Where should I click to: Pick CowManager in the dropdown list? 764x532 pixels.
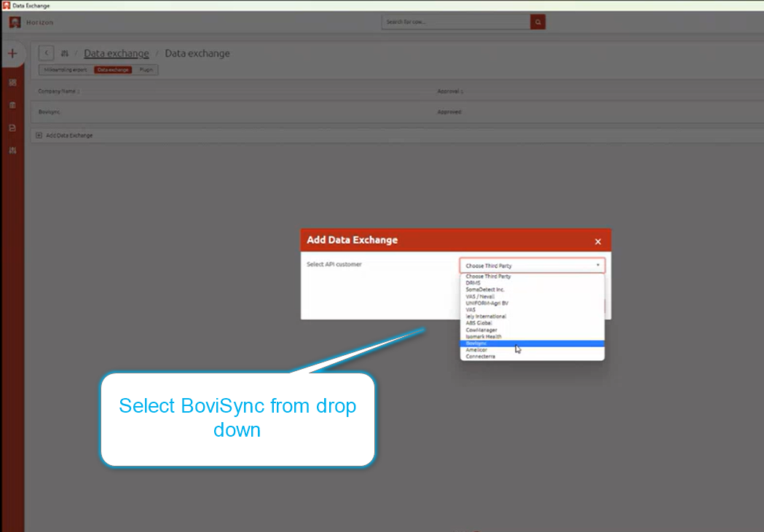point(532,330)
